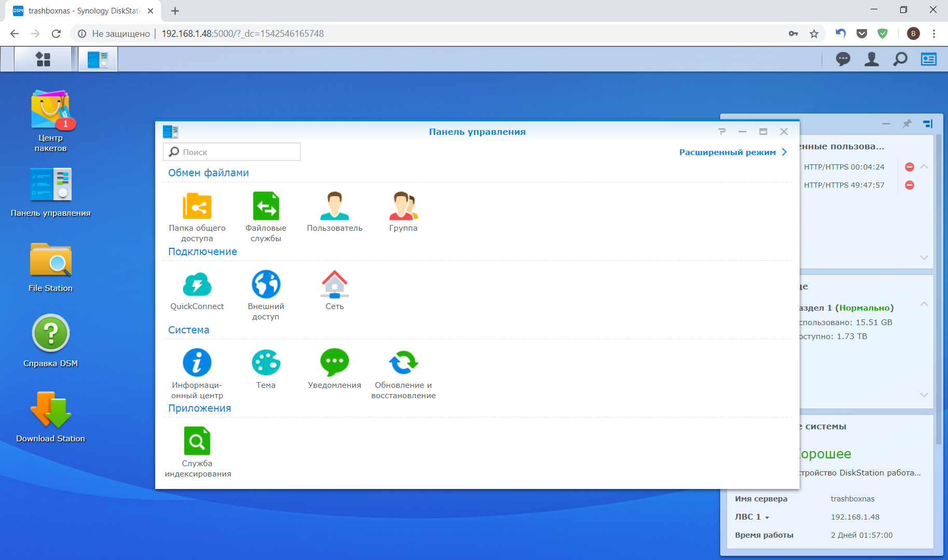The height and width of the screenshot is (560, 948).
Task: Open the Тема theme settings
Action: click(x=266, y=369)
